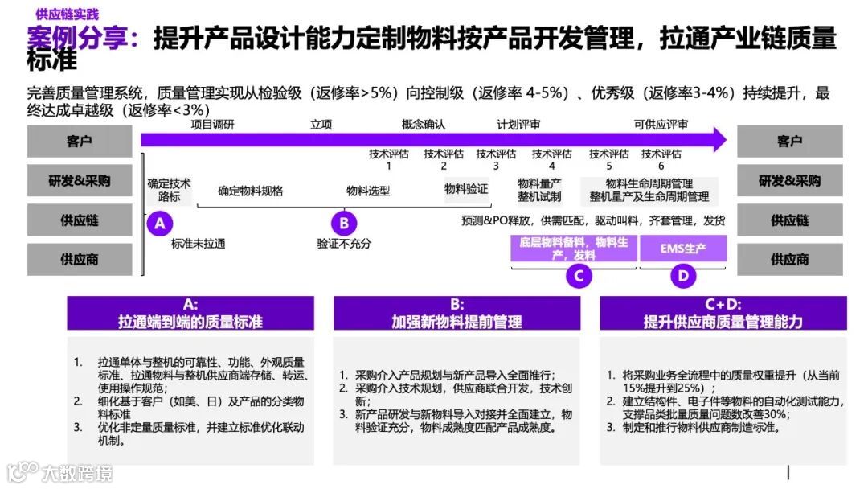Click the '完善质量管理系统' summary paragraph
Image resolution: width=868 pixels, height=489 pixels.
pyautogui.click(x=428, y=101)
